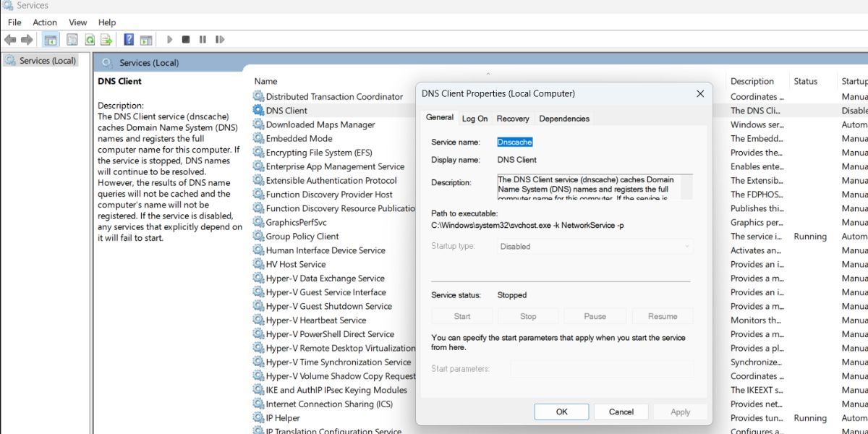Image resolution: width=868 pixels, height=434 pixels.
Task: Click Cancel in DNS Client Properties
Action: coord(621,412)
